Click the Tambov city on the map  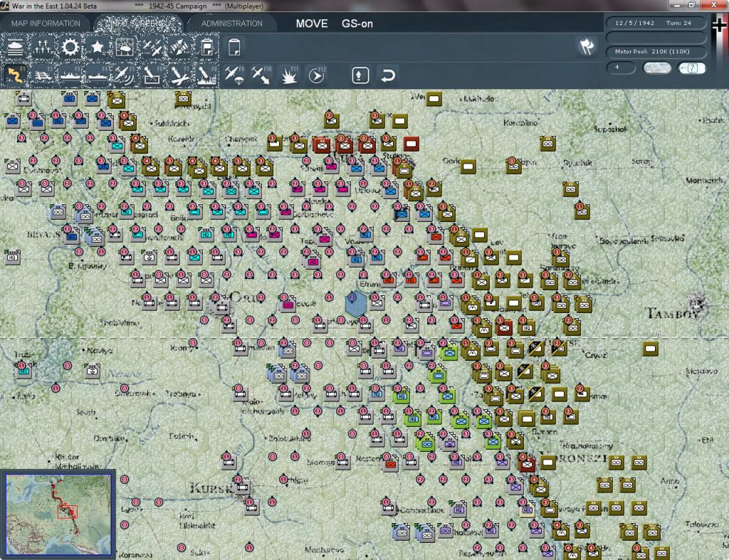[697, 305]
